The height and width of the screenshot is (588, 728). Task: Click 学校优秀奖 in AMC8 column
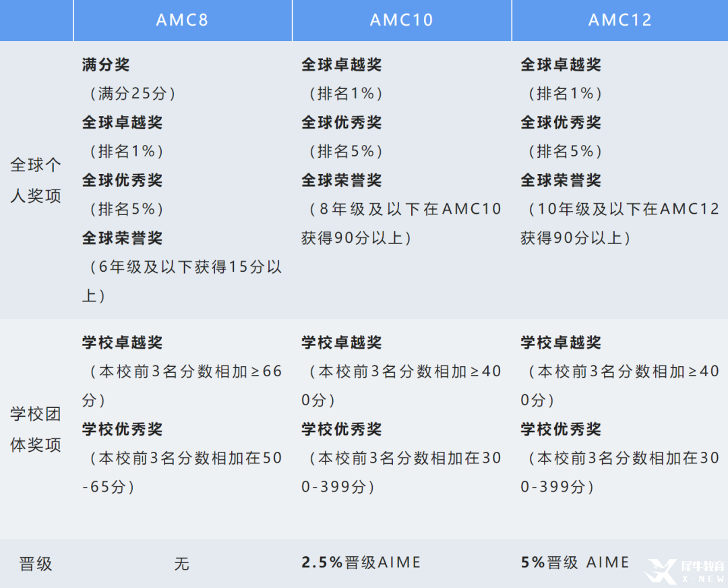tap(122, 429)
